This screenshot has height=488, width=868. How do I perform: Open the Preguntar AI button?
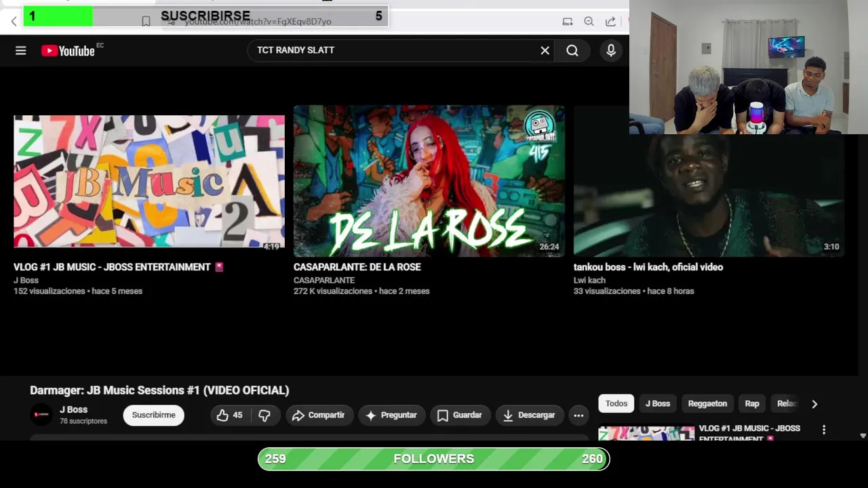(391, 415)
